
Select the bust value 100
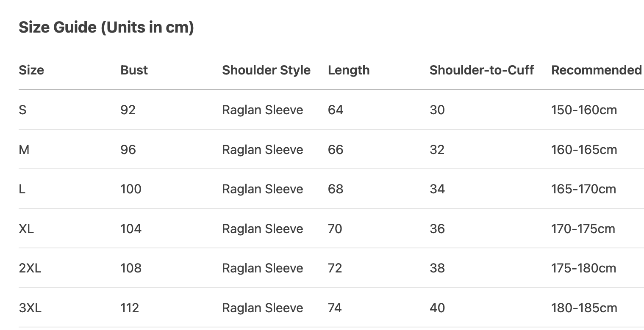pos(130,189)
